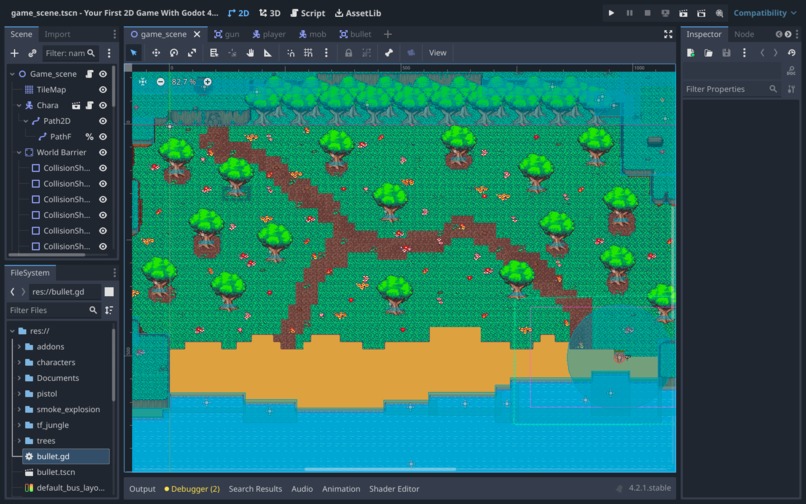Click zoom out minus in viewport
Viewport: 806px width, 504px height.
(x=160, y=82)
